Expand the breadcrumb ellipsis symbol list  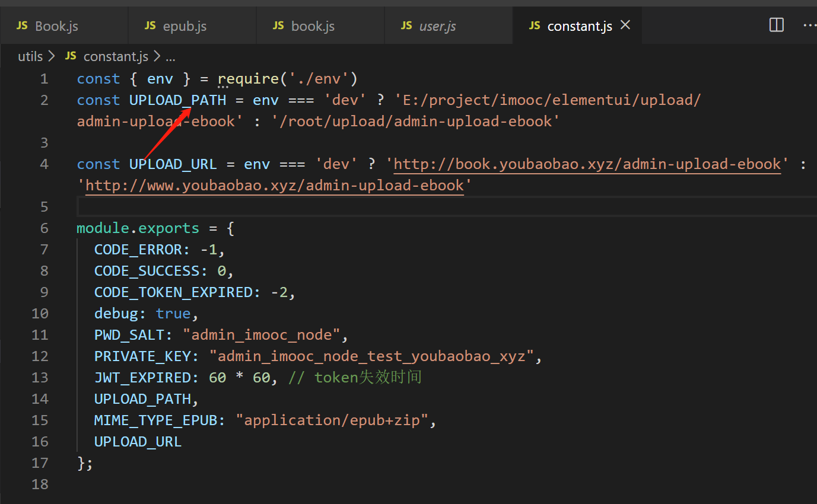pos(170,57)
